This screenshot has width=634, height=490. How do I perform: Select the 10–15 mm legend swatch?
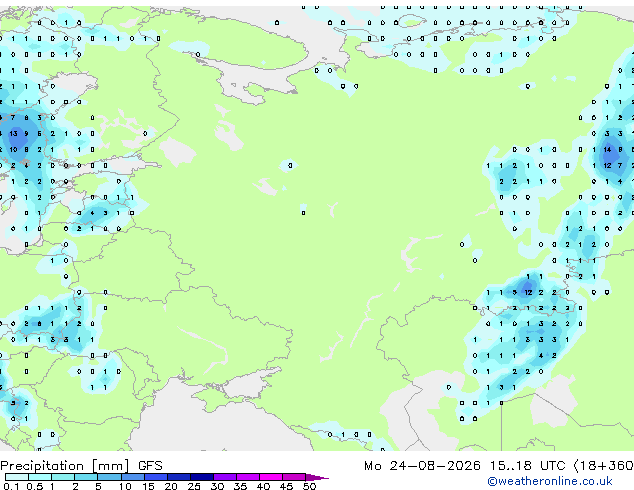[132, 477]
